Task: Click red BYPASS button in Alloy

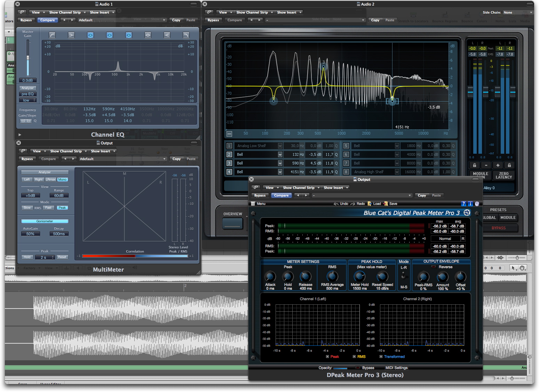Action: click(x=499, y=228)
